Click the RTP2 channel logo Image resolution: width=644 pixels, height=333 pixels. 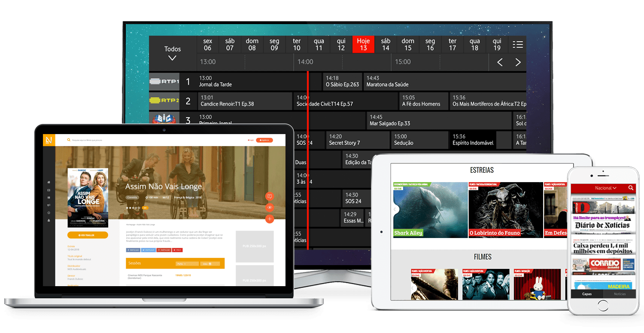coord(164,101)
